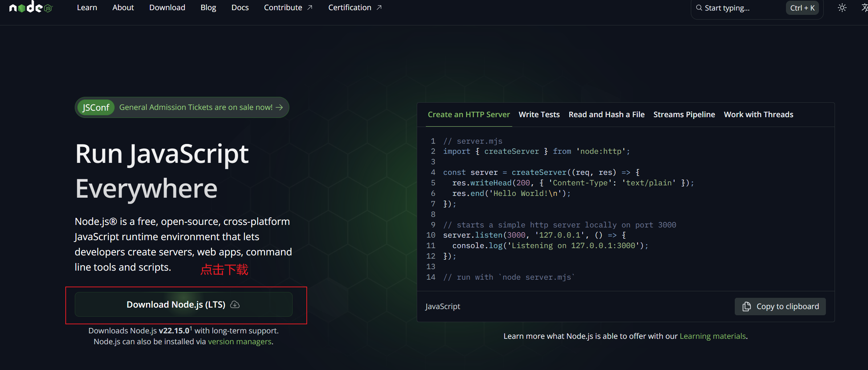This screenshot has height=370, width=868.
Task: Open the Contribute external link
Action: click(x=288, y=8)
